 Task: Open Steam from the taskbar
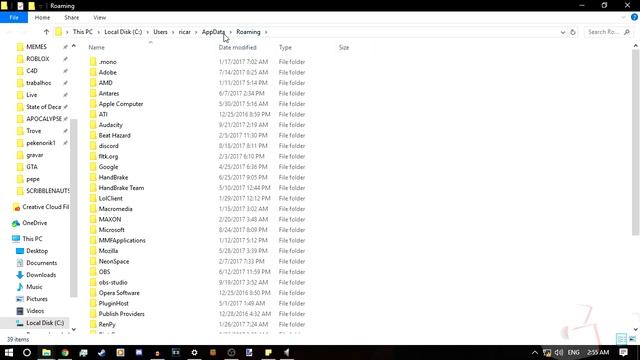click(x=102, y=352)
